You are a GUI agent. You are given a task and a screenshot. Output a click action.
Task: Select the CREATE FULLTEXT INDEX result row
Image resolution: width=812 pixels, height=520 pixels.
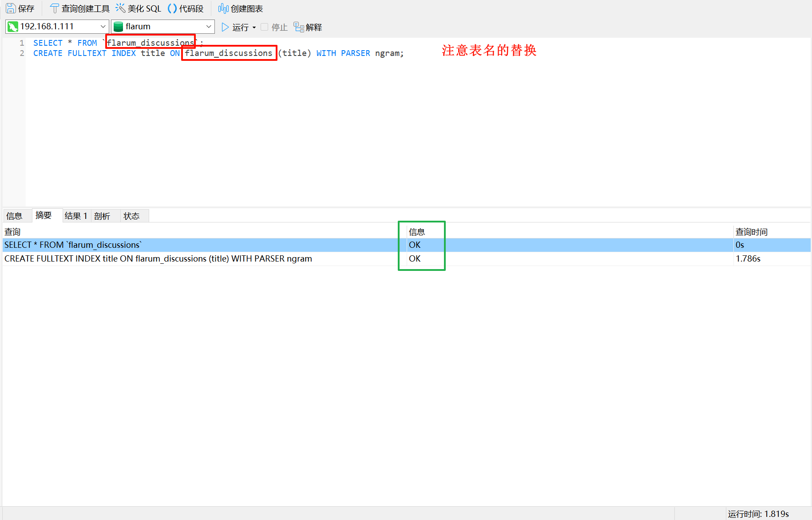pos(158,258)
